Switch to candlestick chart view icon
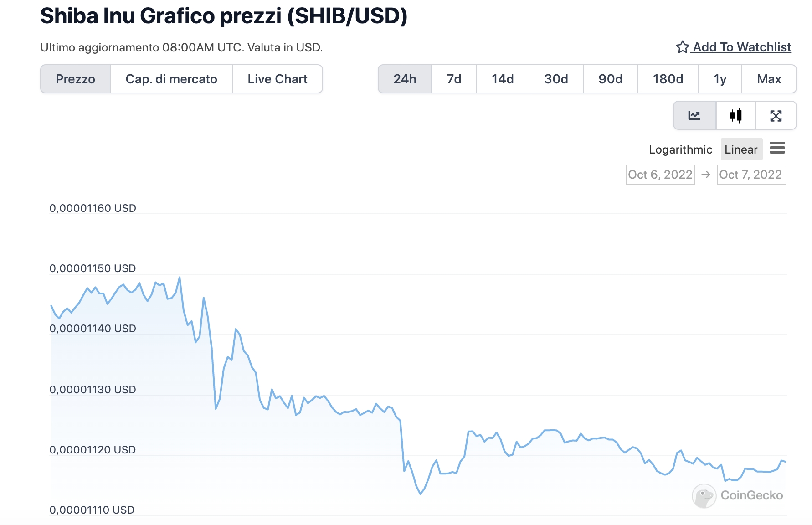Image resolution: width=812 pixels, height=525 pixels. pos(736,116)
